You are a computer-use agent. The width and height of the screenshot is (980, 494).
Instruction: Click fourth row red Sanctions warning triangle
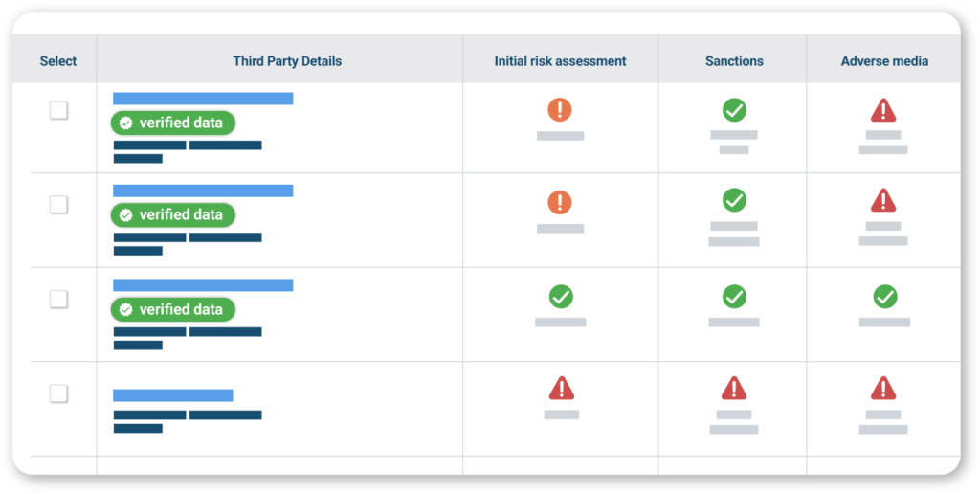[x=734, y=388]
